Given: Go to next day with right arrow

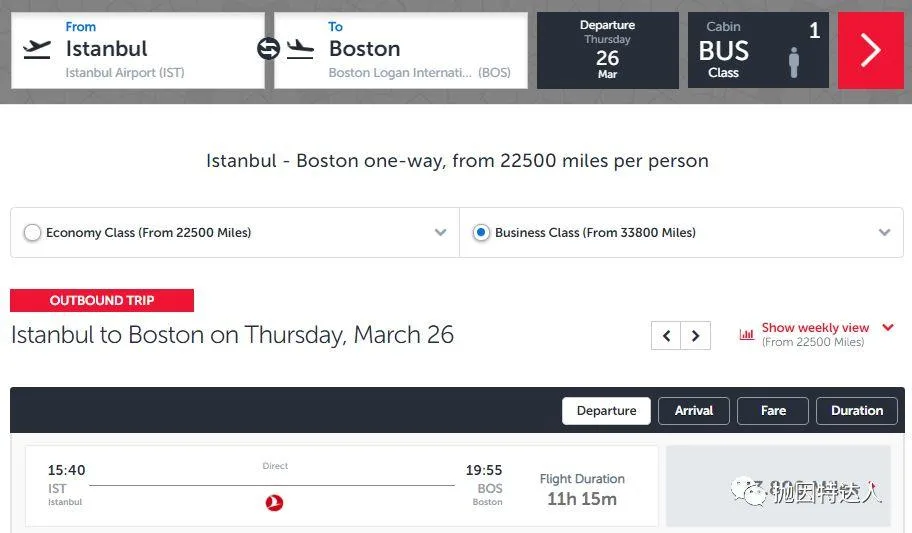Looking at the screenshot, I should (x=696, y=336).
